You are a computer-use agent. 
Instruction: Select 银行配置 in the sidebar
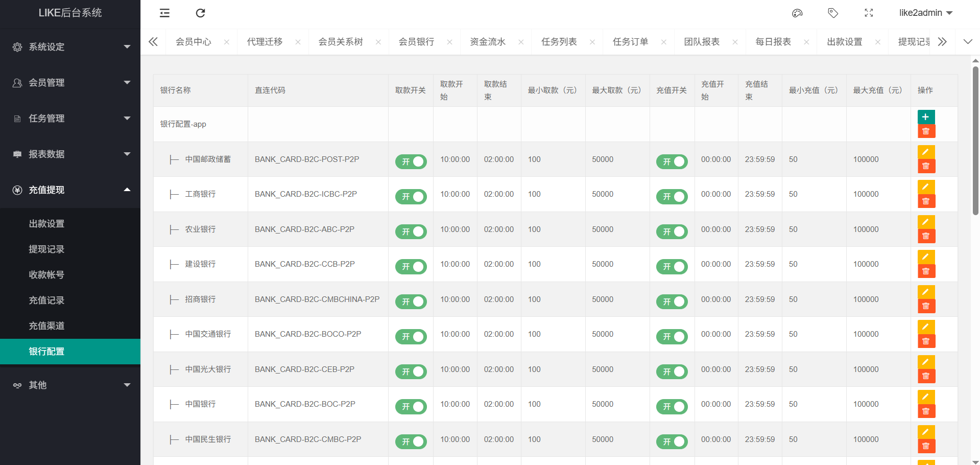(x=70, y=352)
